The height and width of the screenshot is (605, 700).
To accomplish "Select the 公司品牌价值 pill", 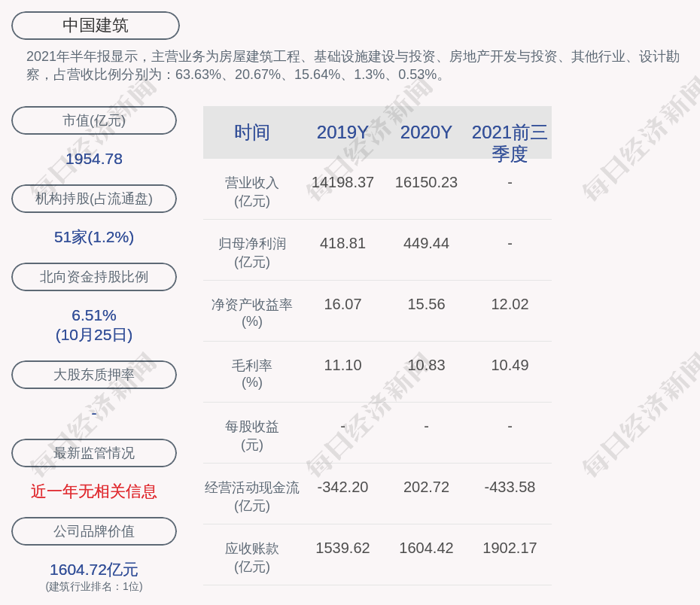I will [94, 531].
